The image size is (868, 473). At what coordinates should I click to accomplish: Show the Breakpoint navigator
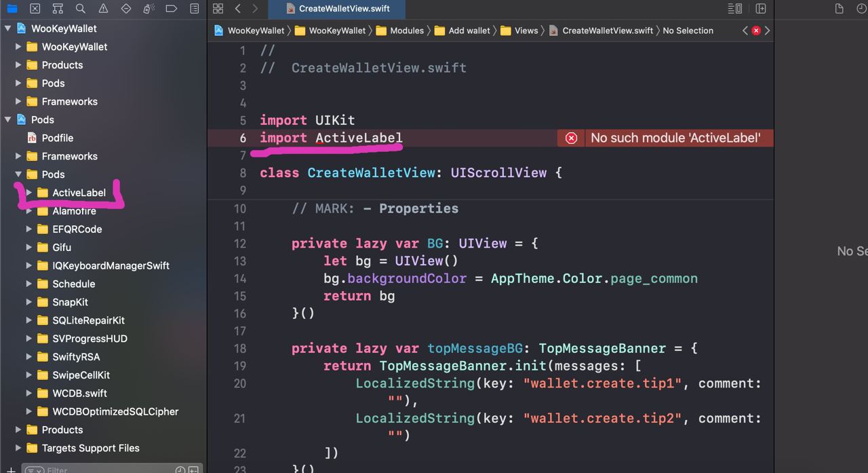pos(172,9)
